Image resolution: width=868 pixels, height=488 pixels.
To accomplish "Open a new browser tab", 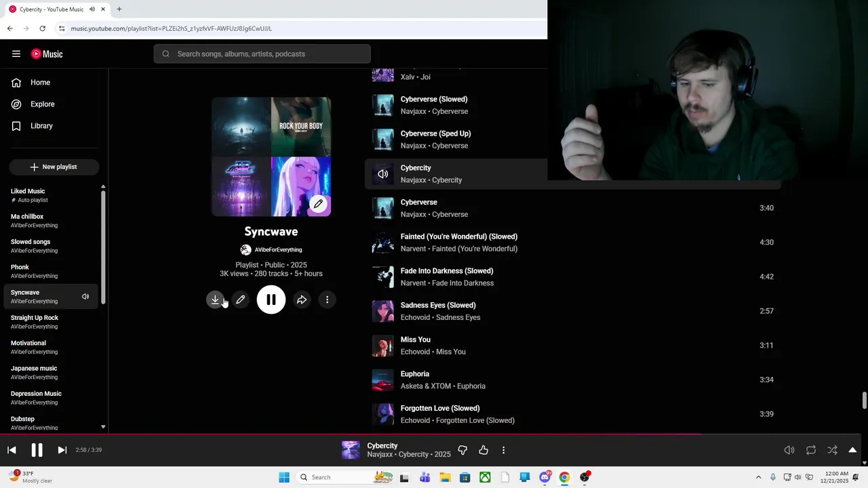I will tap(119, 9).
